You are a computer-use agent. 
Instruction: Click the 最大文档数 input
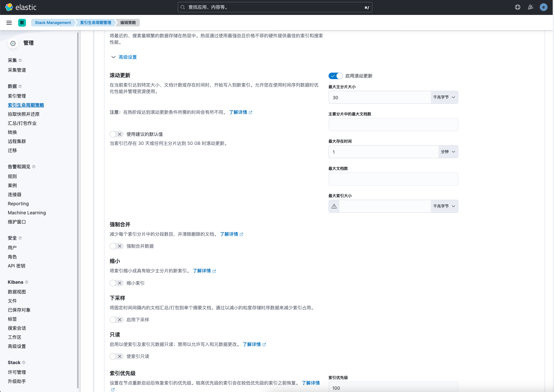click(393, 179)
